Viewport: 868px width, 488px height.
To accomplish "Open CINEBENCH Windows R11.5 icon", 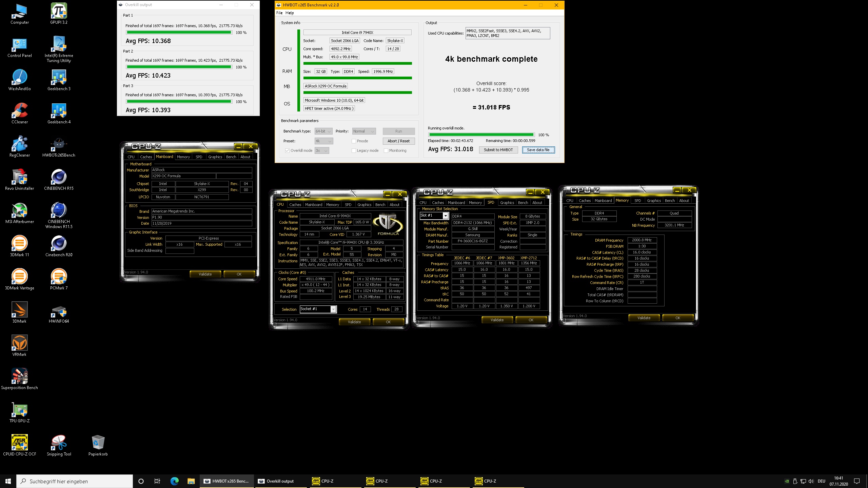I will (x=59, y=215).
